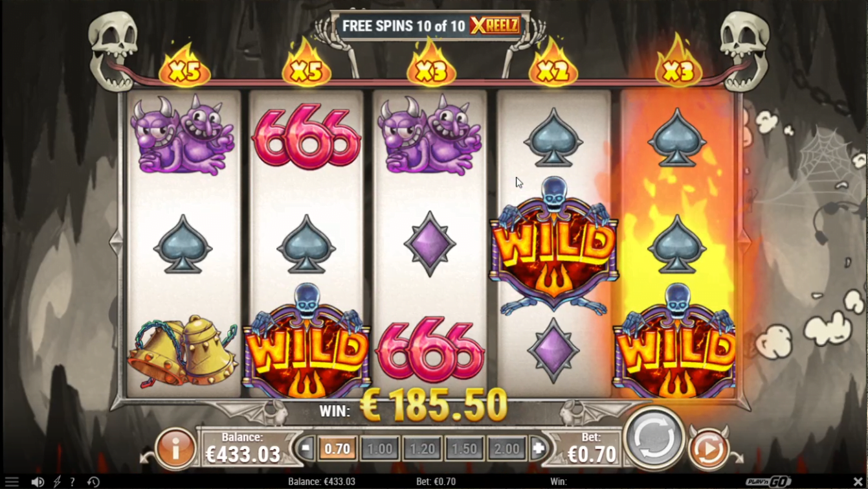Open game history clock icon
The width and height of the screenshot is (868, 489).
(x=93, y=482)
